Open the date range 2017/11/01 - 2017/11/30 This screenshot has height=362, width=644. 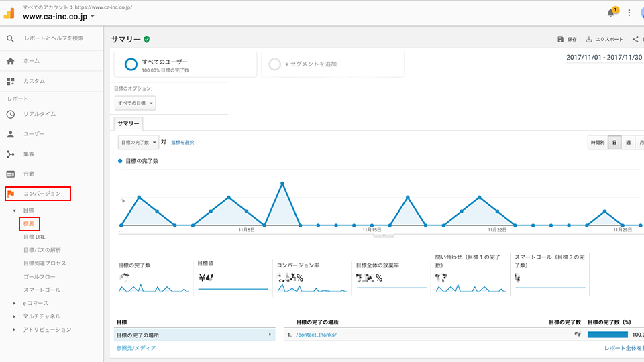[604, 58]
